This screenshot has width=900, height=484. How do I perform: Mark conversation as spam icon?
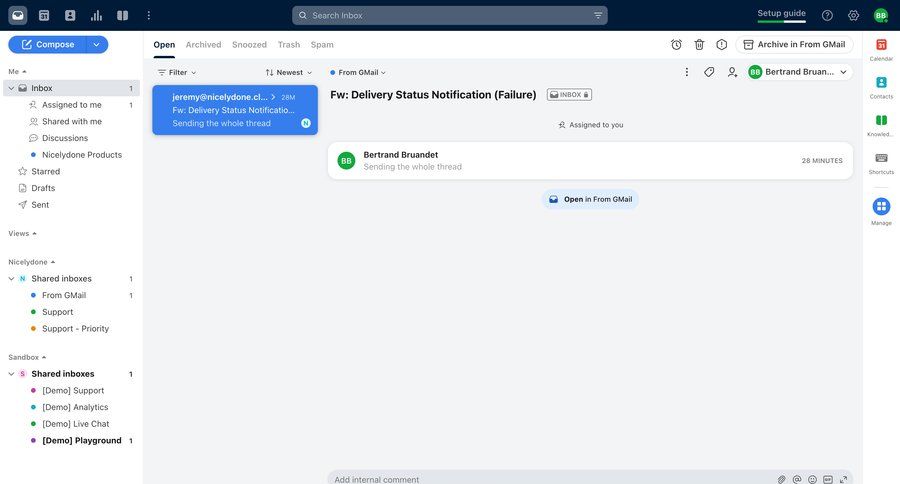click(721, 44)
